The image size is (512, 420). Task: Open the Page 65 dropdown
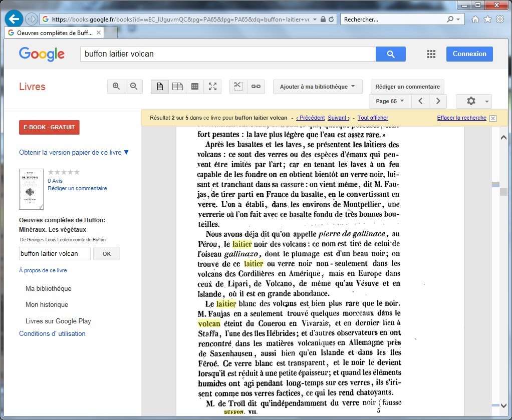pos(390,101)
